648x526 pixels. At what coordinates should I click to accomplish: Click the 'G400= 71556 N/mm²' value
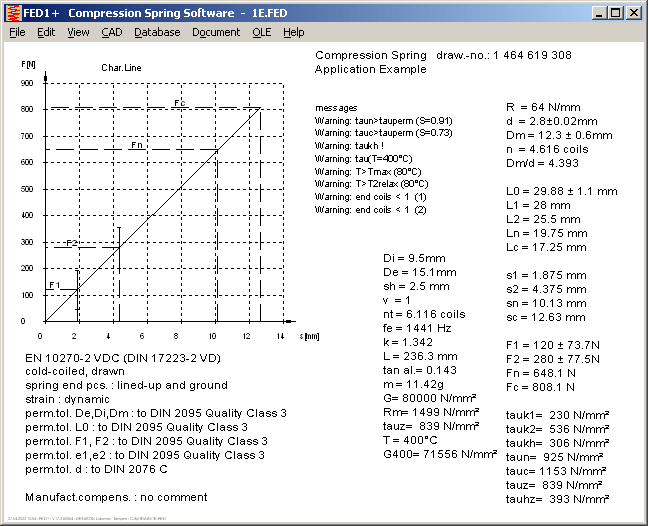tap(440, 455)
